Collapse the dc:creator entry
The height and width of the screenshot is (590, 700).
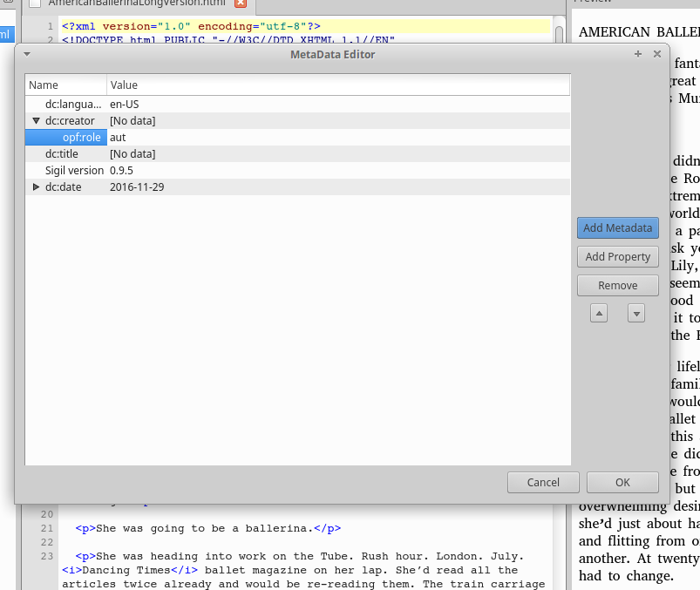tap(37, 121)
